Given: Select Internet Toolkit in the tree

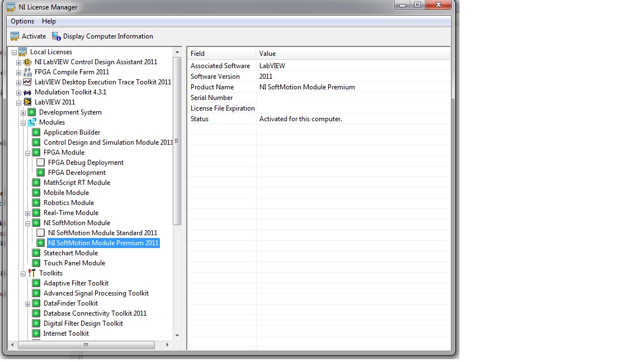Looking at the screenshot, I should [x=66, y=334].
